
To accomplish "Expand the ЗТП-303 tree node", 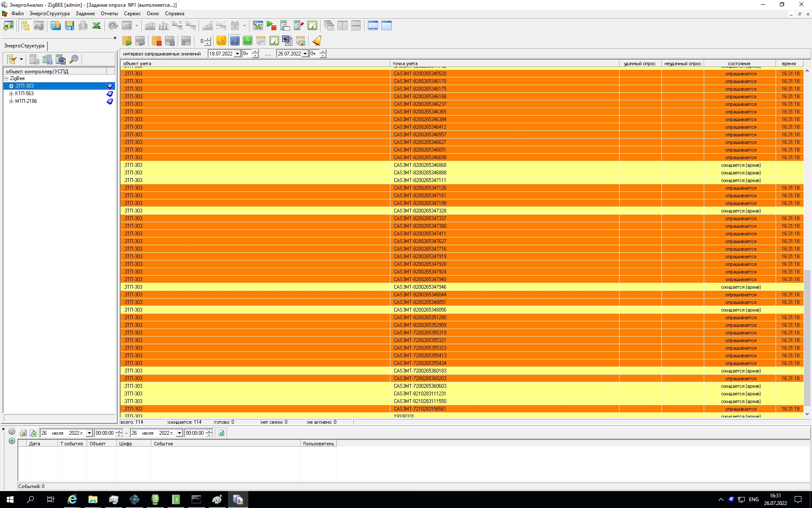I will point(11,86).
